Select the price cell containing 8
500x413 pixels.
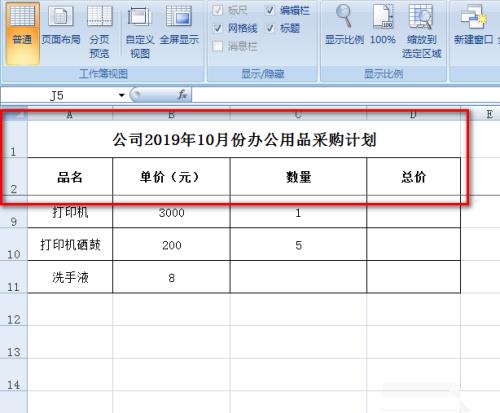pyautogui.click(x=171, y=277)
